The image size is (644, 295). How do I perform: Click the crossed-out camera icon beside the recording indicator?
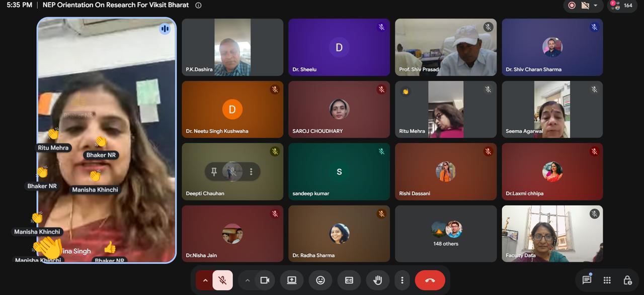[x=585, y=6]
